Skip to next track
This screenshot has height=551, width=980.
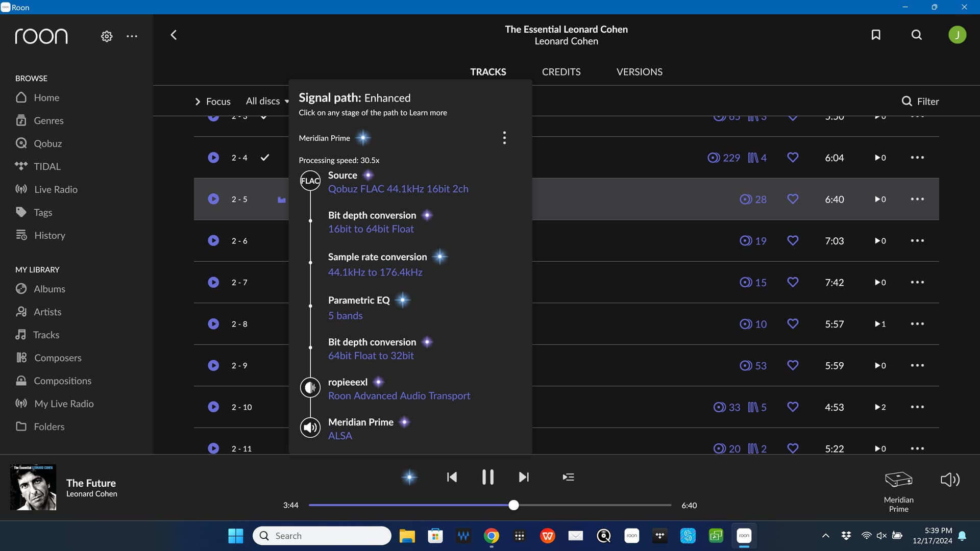coord(524,477)
